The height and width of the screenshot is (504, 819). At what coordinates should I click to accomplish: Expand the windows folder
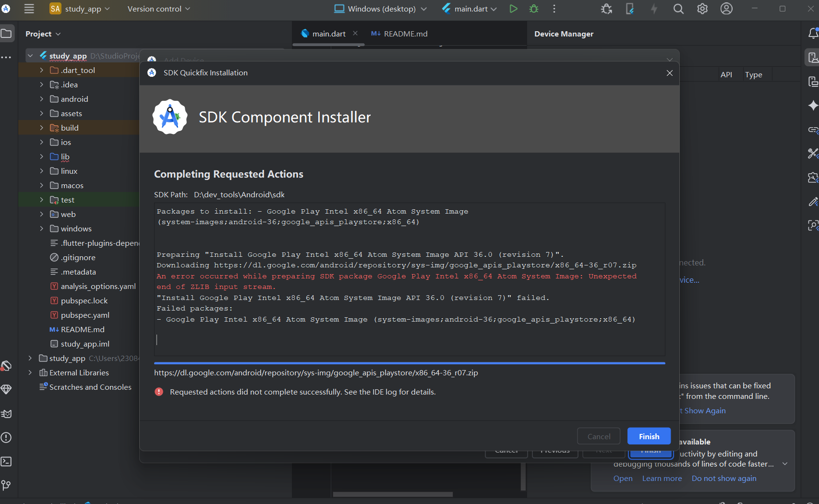pos(42,228)
